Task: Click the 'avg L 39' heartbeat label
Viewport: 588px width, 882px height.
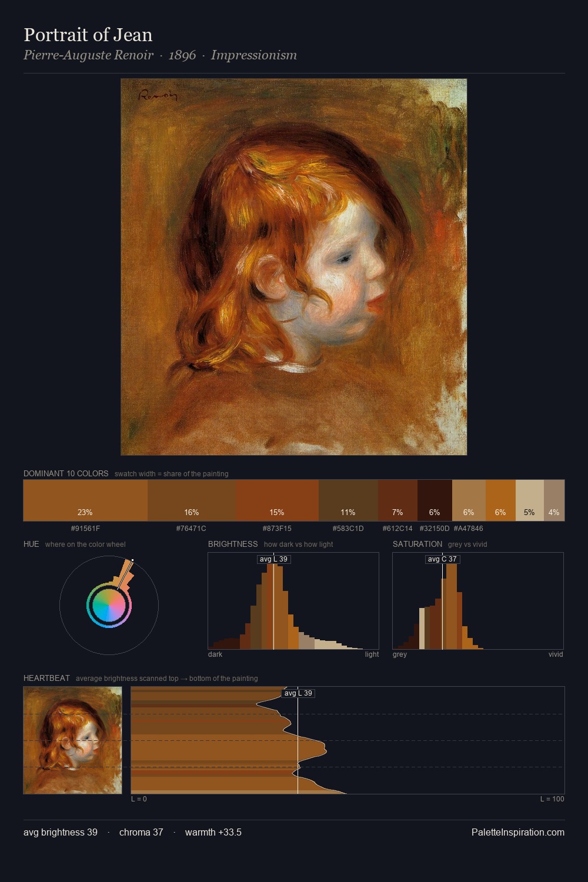Action: (298, 693)
